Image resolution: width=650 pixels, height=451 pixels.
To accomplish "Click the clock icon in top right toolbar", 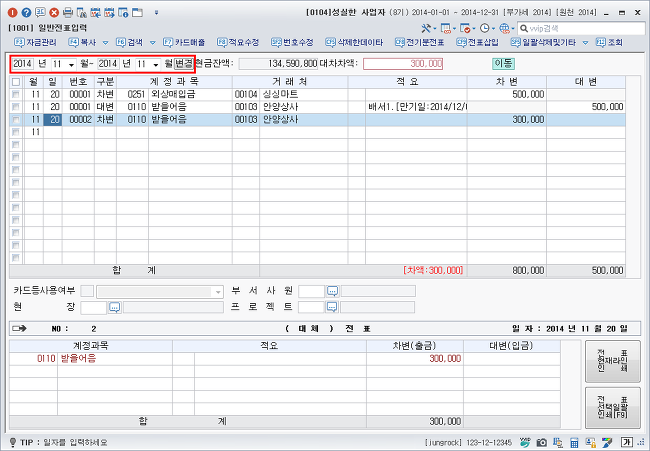I will pos(484,28).
